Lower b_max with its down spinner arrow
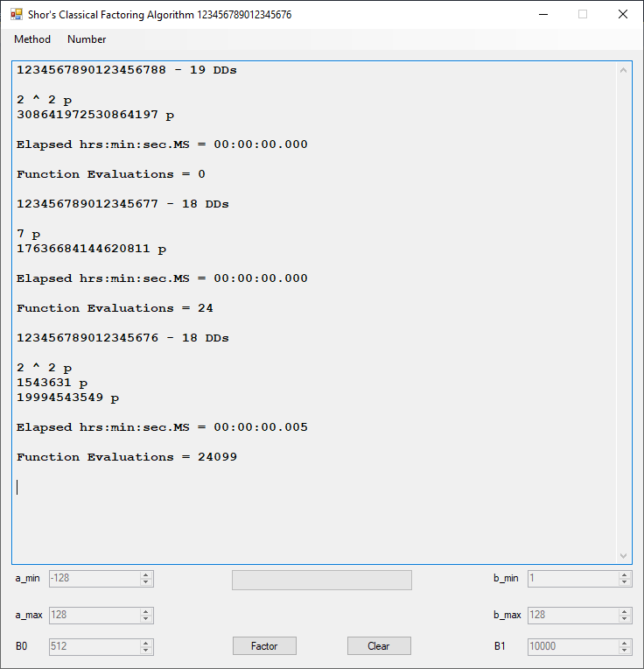Screen dimensions: 644x669 point(625,619)
